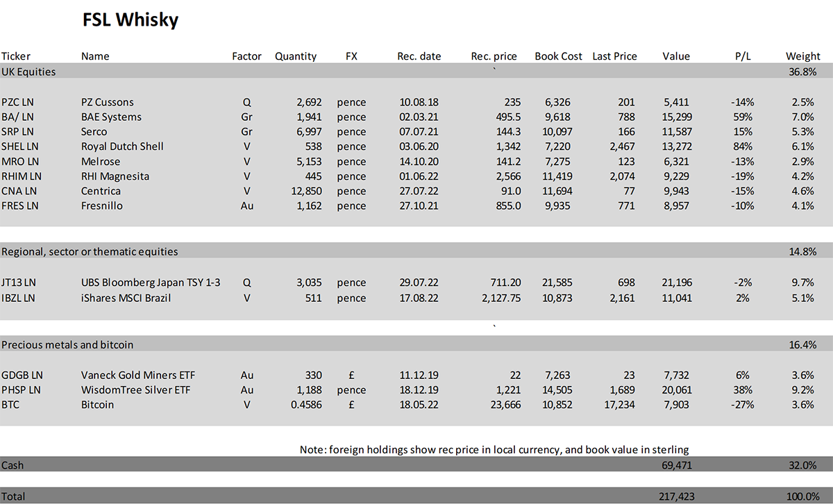Click UBS Bloomberg Japan TSY 1-3 name

click(149, 283)
